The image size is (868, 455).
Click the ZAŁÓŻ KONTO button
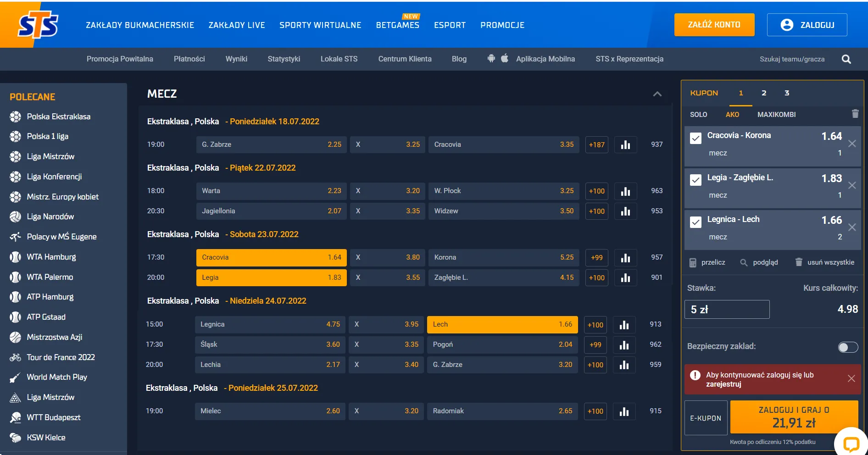[x=714, y=25]
